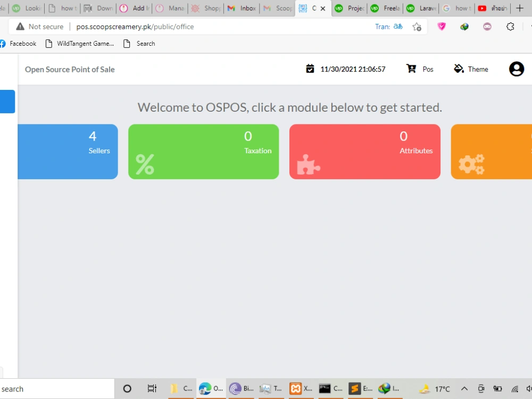Switch to the Inbox Gmail tab
532x399 pixels.
point(242,8)
